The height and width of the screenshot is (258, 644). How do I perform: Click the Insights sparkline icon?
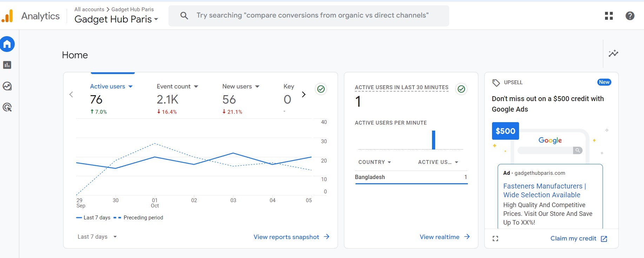pyautogui.click(x=613, y=53)
